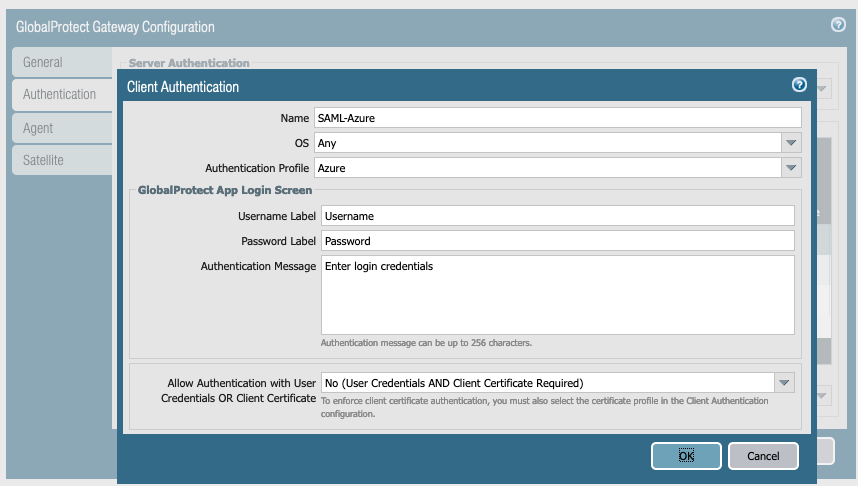Click into the Password Label field
858x486 pixels.
point(557,241)
